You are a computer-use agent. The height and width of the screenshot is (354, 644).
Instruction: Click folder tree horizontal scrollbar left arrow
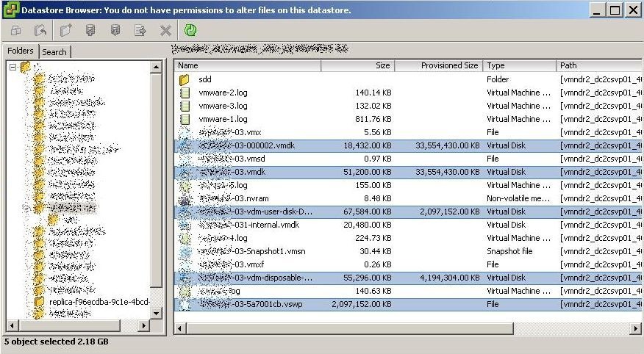click(12, 325)
